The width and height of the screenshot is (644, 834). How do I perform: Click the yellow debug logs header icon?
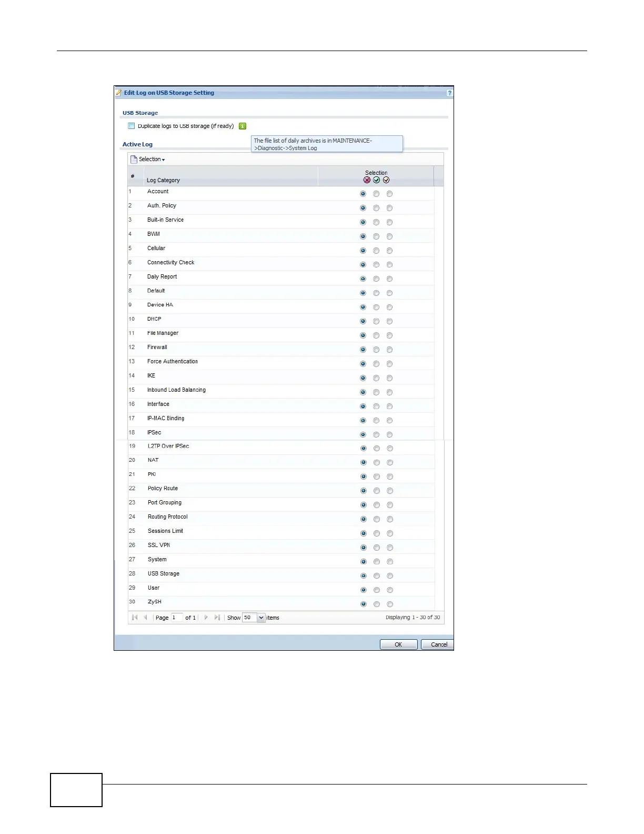[x=386, y=180]
